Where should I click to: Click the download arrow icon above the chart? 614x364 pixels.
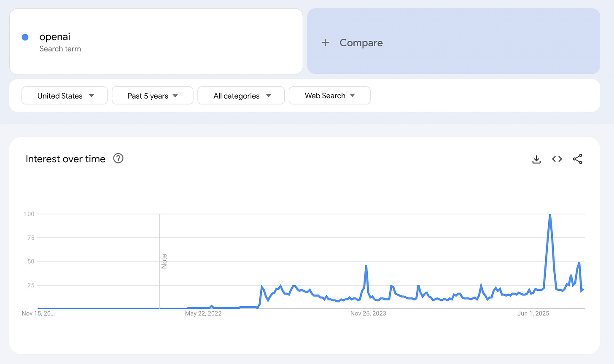click(x=536, y=159)
